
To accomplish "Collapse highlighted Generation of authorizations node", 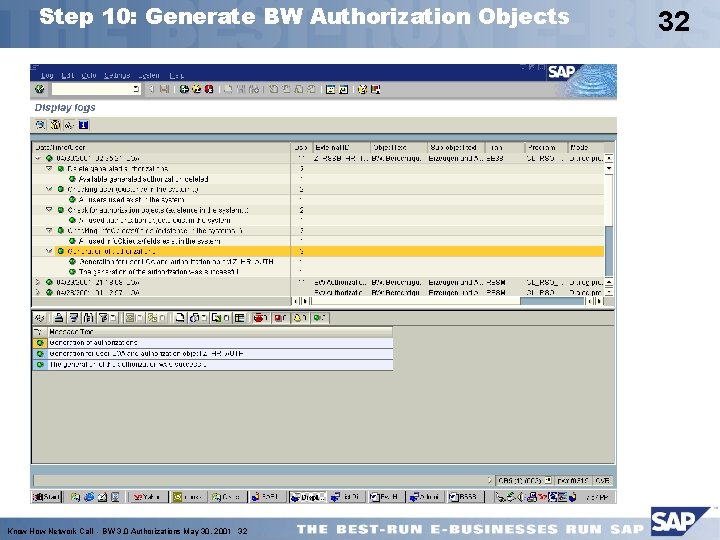I will click(x=49, y=251).
